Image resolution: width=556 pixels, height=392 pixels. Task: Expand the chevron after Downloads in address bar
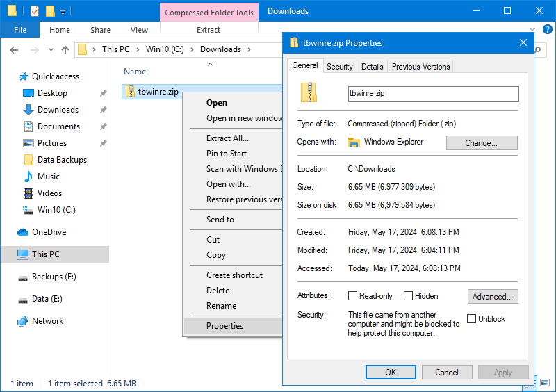[x=249, y=49]
